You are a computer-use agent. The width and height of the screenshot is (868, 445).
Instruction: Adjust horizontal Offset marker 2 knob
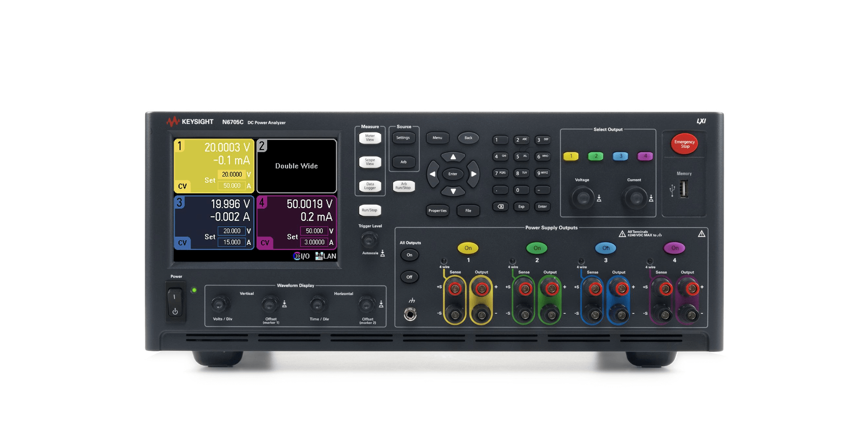click(367, 304)
